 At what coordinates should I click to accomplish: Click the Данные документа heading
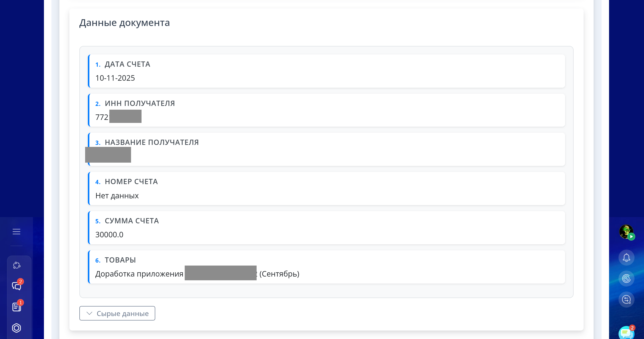coord(125,23)
